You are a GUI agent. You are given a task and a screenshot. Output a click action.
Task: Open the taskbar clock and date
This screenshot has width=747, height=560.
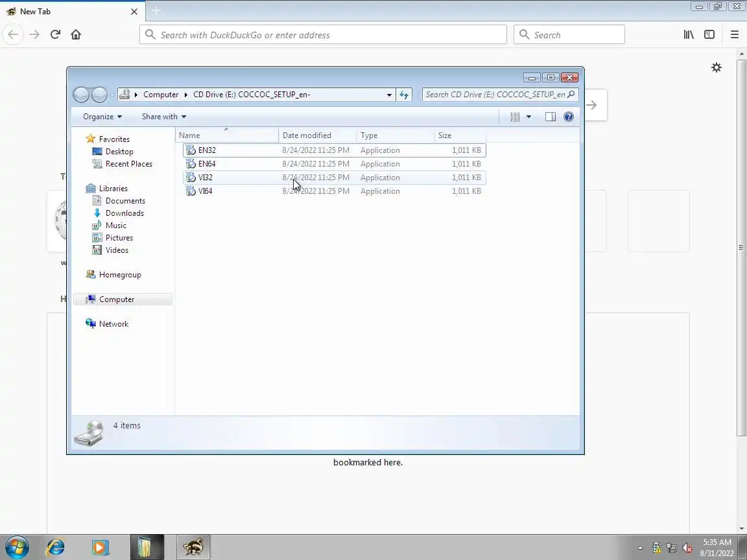pos(717,548)
